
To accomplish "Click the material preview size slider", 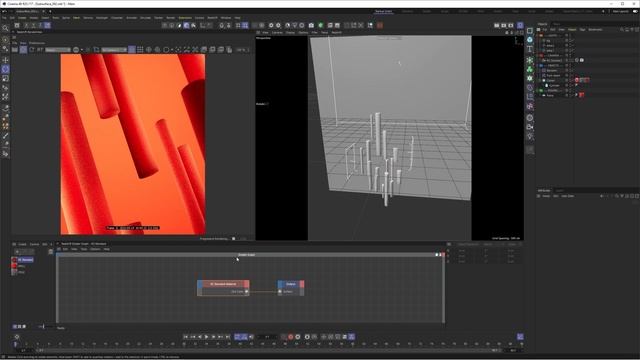I will click(x=44, y=327).
